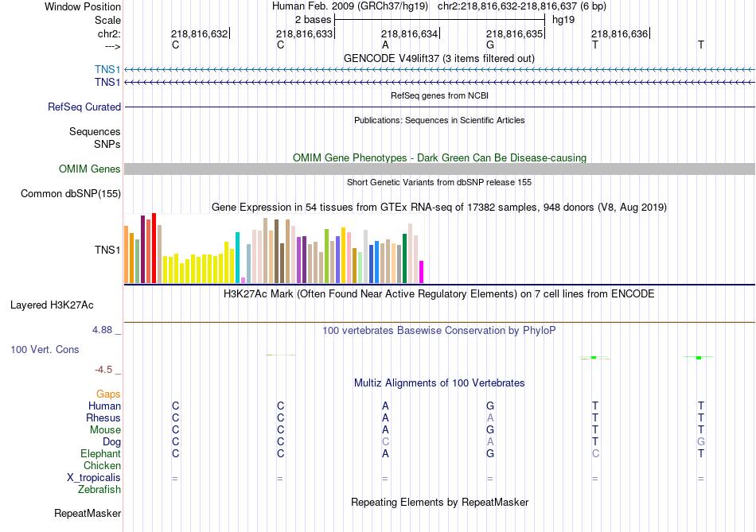Click the faded A in the Rhesus alignment row
The height and width of the screenshot is (532, 756).
click(x=490, y=417)
